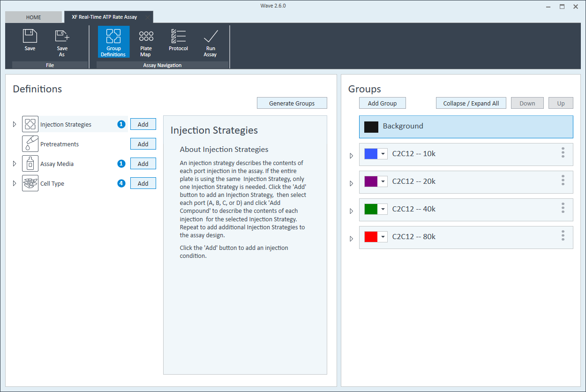Image resolution: width=586 pixels, height=392 pixels.
Task: Open the Plate Map view
Action: click(x=146, y=37)
